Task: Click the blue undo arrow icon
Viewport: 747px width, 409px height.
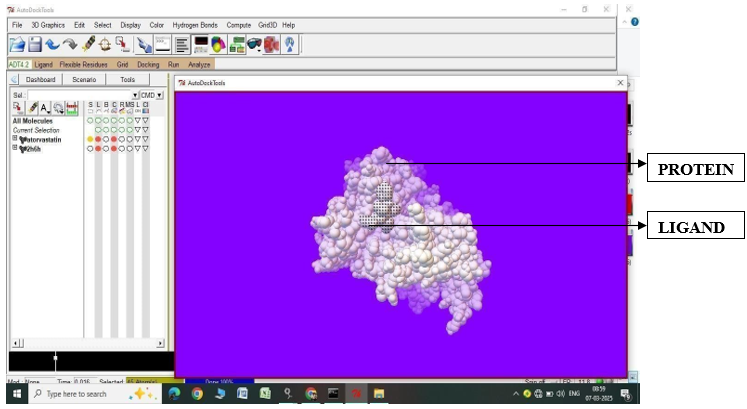Action: (x=52, y=44)
